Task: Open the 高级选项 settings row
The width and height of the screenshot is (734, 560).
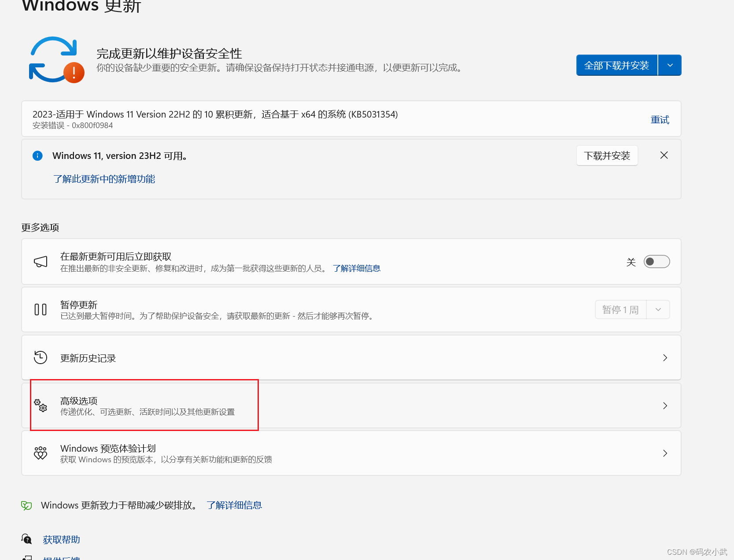Action: coord(351,405)
